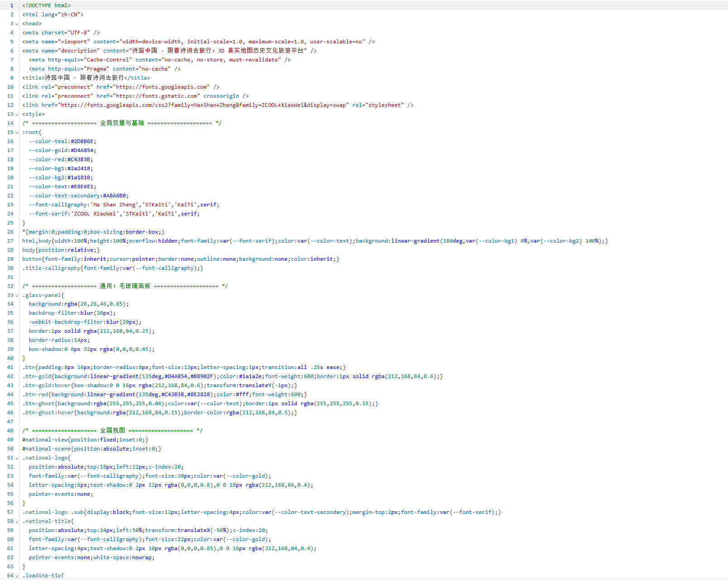Collapse the .glass-panel rule fold arrow
728x580 pixels.
point(17,296)
